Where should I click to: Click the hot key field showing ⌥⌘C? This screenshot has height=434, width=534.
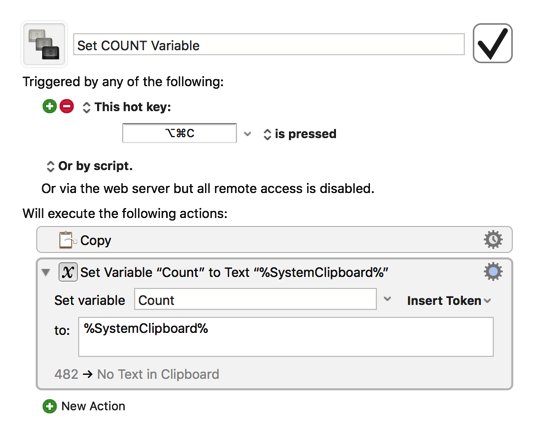coord(179,133)
